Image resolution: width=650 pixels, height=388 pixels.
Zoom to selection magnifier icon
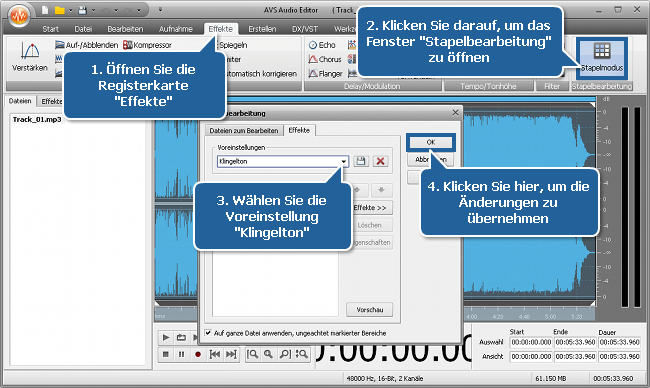click(x=252, y=354)
